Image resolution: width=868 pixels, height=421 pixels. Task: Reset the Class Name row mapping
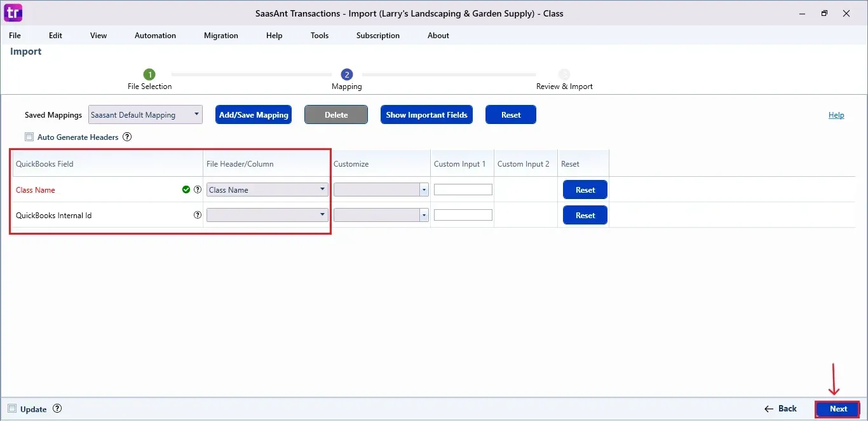point(585,190)
